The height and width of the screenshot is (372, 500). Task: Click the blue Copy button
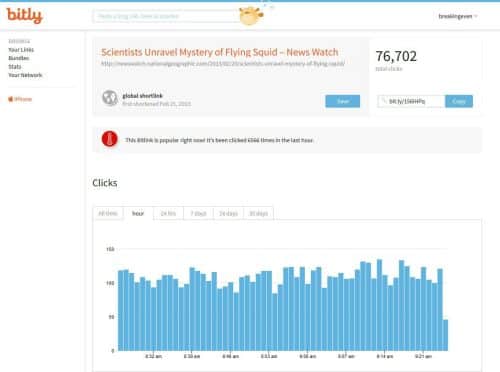coord(459,101)
